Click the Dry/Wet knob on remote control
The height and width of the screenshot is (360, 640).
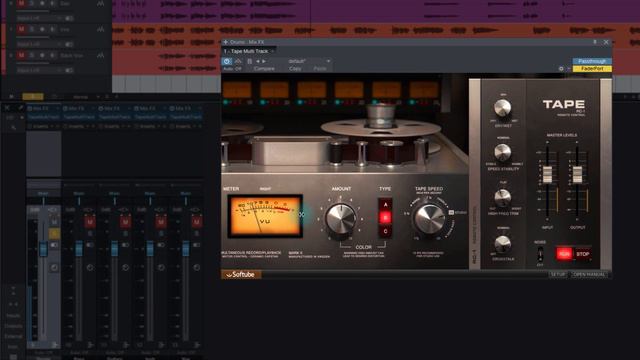pos(502,108)
